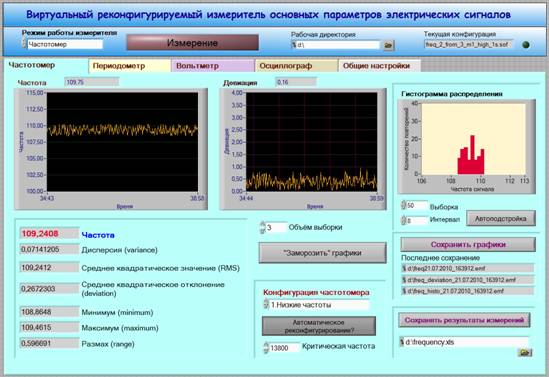Click the maximum value 109,4615
This screenshot has width=549, height=377.
(x=49, y=327)
